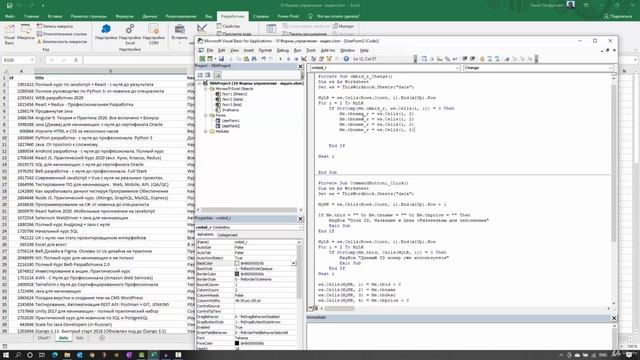Click the Run Sub play icon in VBA

pyautogui.click(x=280, y=59)
